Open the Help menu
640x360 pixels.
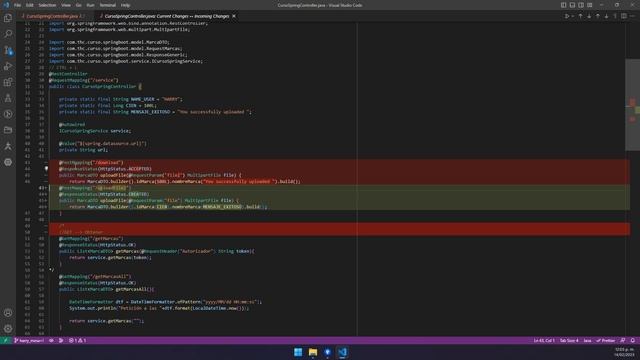click(125, 5)
